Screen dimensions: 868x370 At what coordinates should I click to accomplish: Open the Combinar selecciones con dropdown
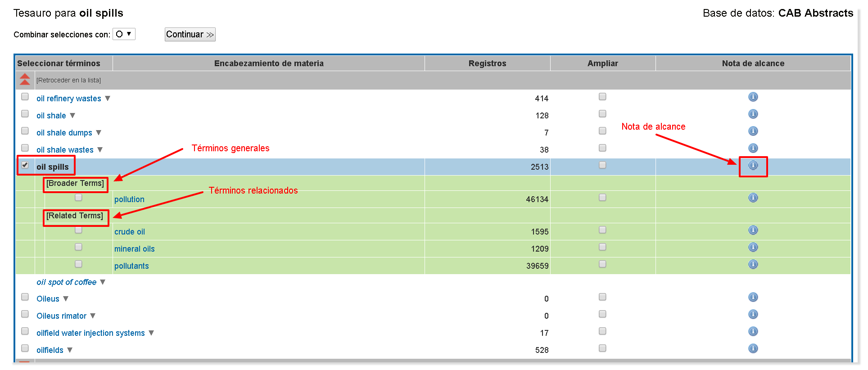pos(124,34)
